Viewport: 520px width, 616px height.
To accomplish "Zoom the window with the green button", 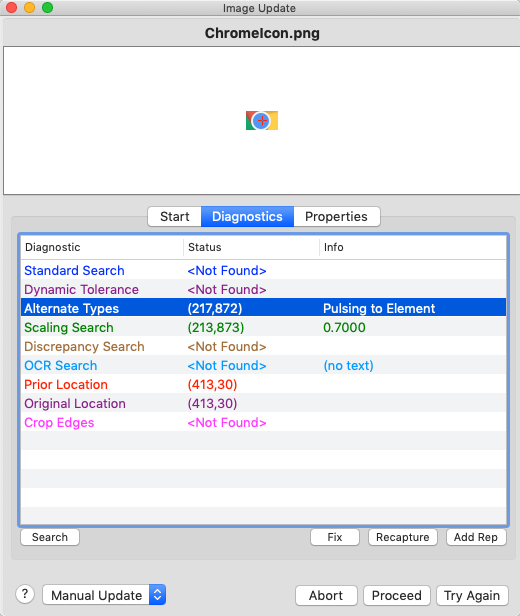I will click(48, 7).
